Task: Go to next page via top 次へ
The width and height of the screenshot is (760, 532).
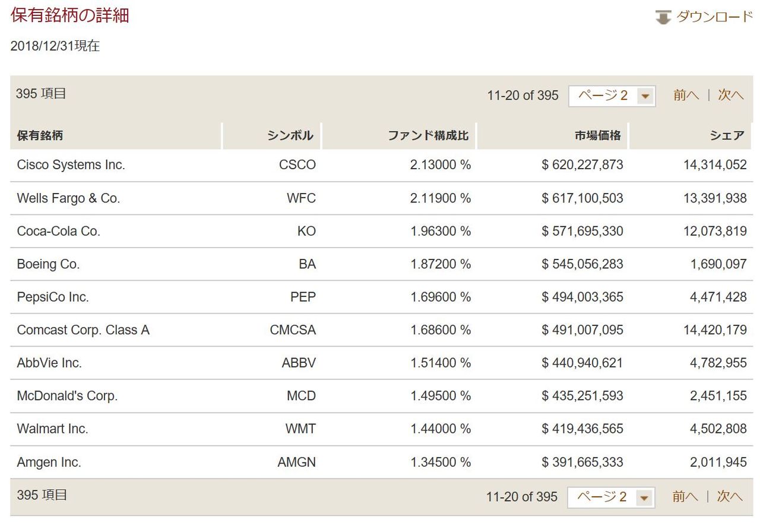Action: coord(730,95)
